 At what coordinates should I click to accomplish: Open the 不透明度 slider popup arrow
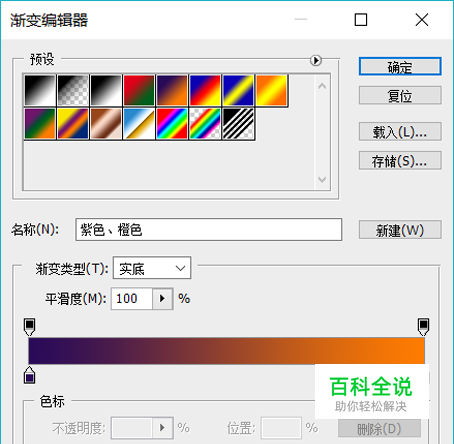[x=163, y=428]
